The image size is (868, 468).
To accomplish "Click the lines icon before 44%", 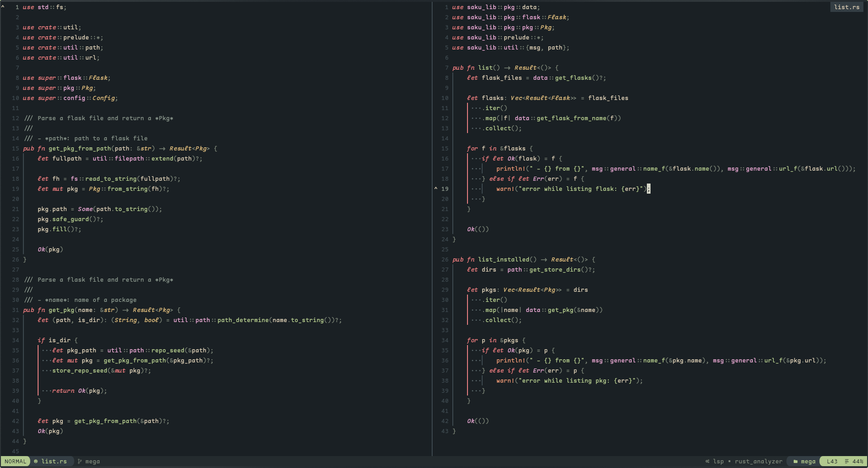I will tap(847, 461).
